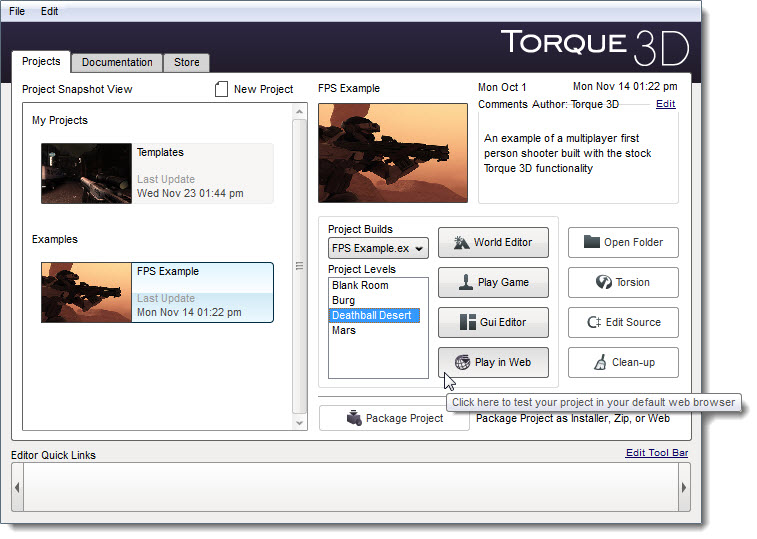Image resolution: width=757 pixels, height=539 pixels.
Task: Click inside the project comments text box
Action: click(578, 158)
